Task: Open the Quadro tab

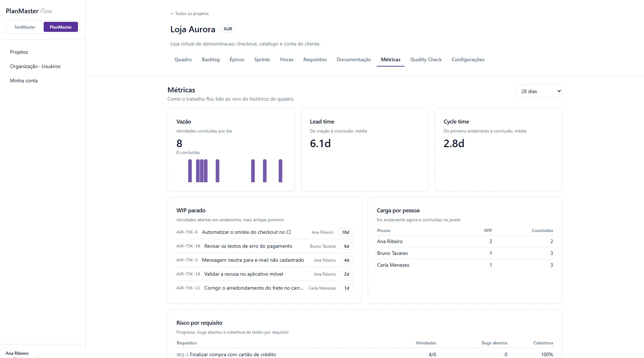Action: point(183,59)
